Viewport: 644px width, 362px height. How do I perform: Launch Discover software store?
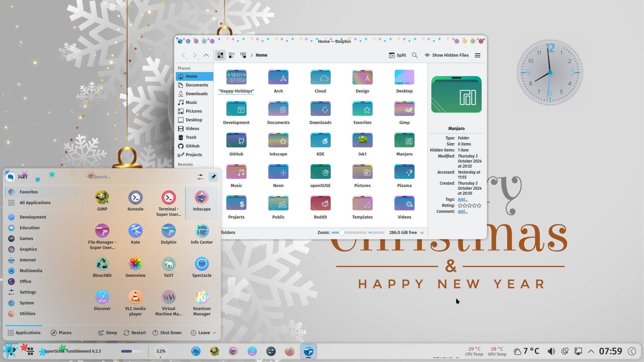102,301
